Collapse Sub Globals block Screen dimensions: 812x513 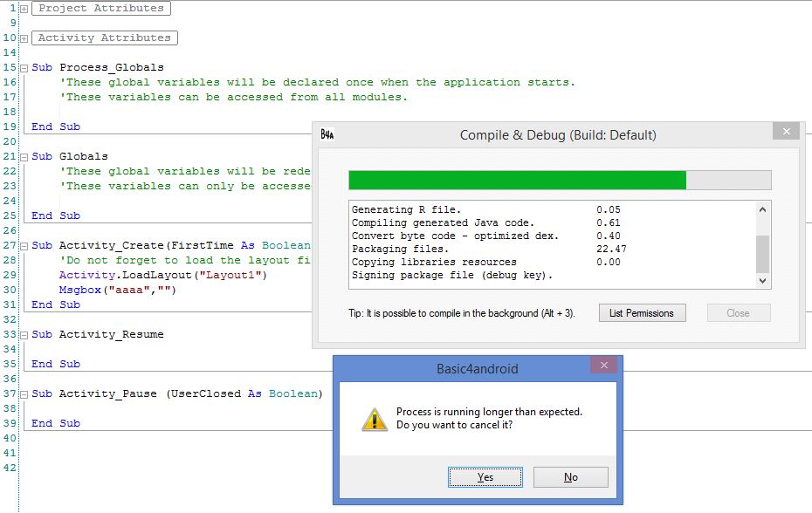coord(24,157)
